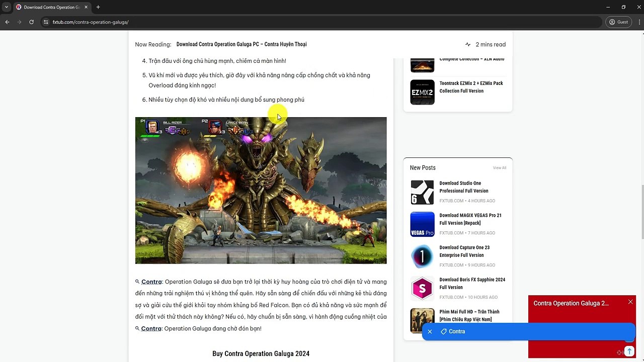
Task: Click the scroll-to-top arrow button
Action: click(x=629, y=351)
